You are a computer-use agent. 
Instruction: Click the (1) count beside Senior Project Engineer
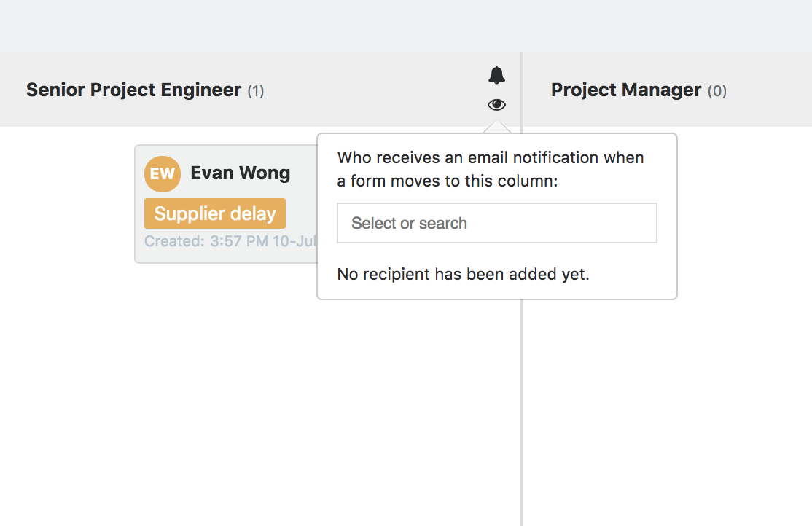(x=256, y=91)
